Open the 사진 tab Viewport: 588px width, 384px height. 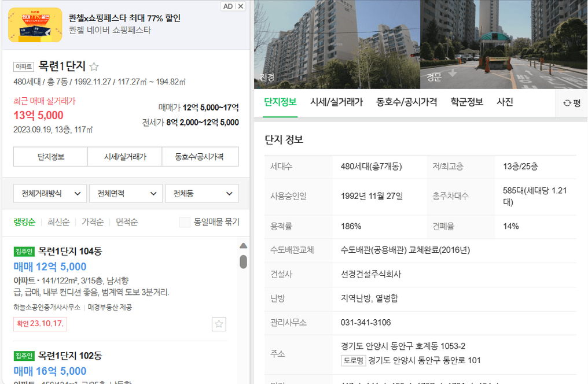pyautogui.click(x=505, y=102)
